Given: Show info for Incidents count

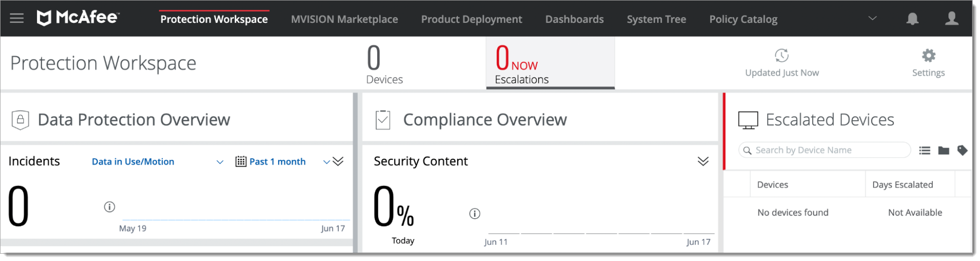Looking at the screenshot, I should [109, 207].
